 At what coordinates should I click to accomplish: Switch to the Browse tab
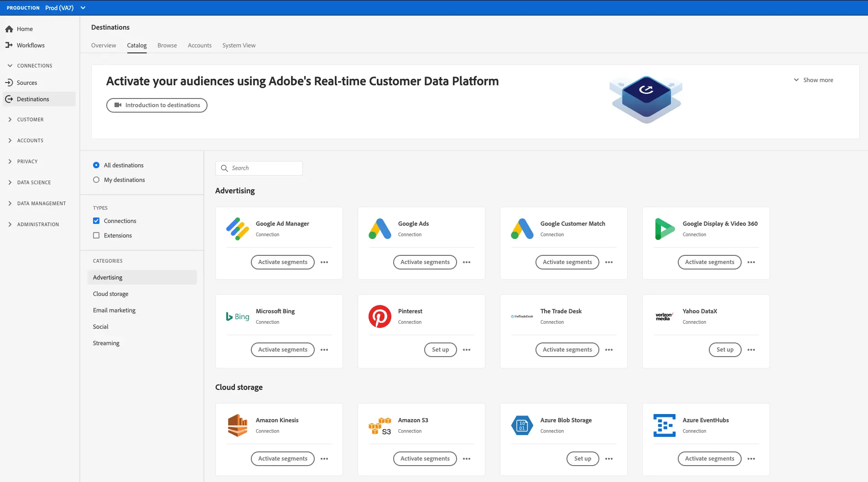167,45
